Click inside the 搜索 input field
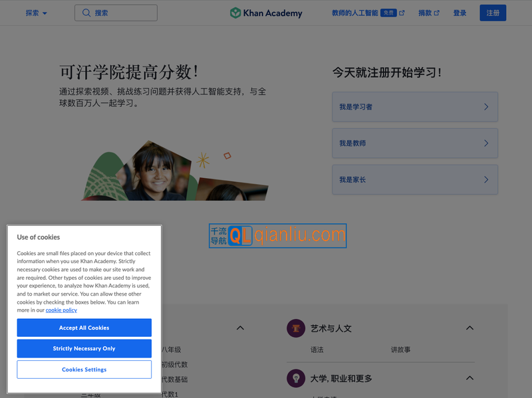 click(120, 12)
